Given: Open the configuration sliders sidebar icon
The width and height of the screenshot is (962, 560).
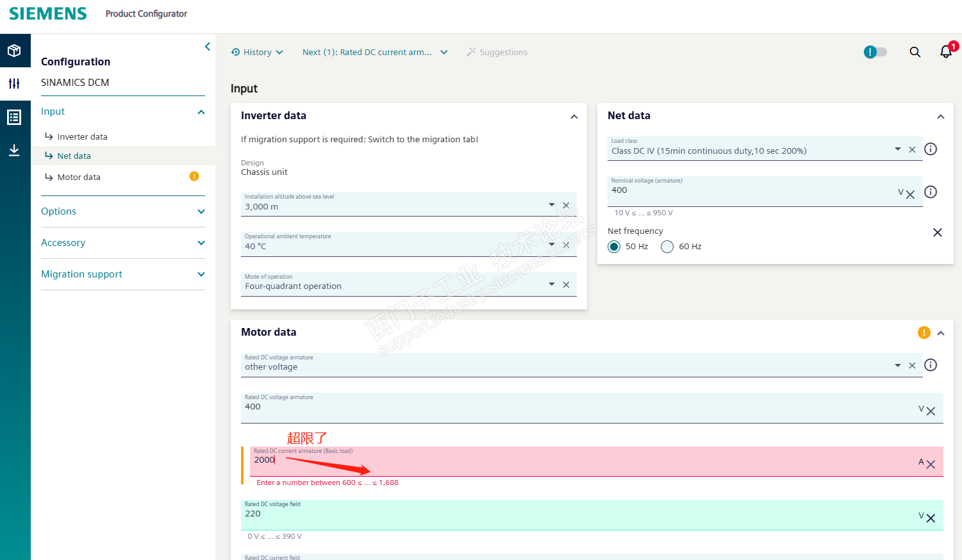Looking at the screenshot, I should [x=14, y=83].
